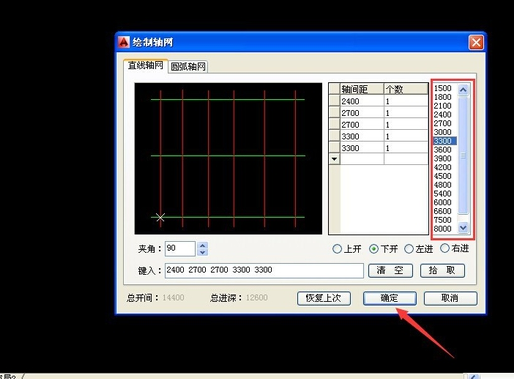Select 1800 in the spacing list
The height and width of the screenshot is (379, 514).
pyautogui.click(x=442, y=97)
